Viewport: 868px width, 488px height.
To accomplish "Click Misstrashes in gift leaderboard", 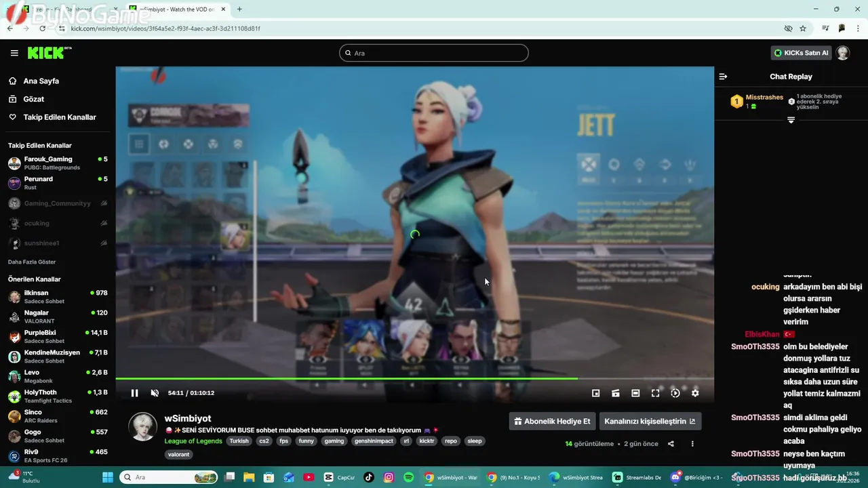I will (x=764, y=98).
